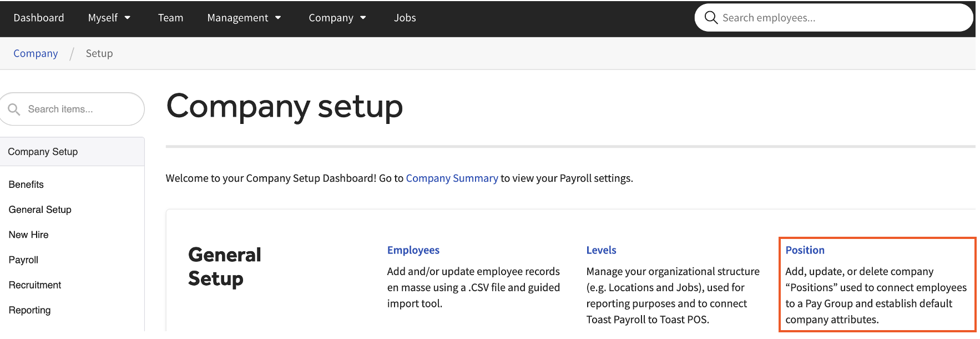Click the highlighted Position link

coord(805,250)
